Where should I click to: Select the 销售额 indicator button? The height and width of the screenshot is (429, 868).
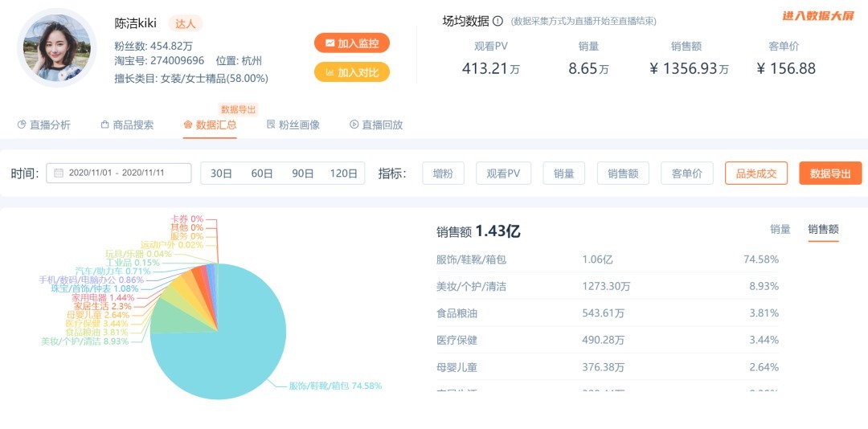(x=623, y=174)
